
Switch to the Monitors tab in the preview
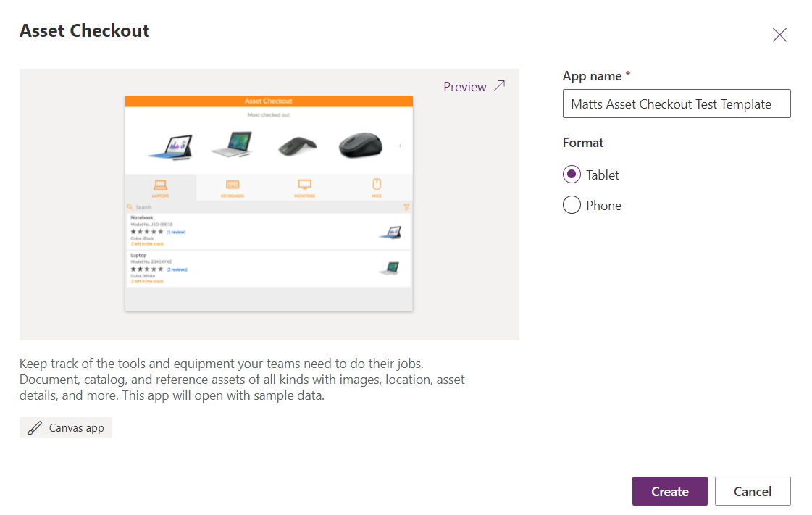tap(306, 187)
